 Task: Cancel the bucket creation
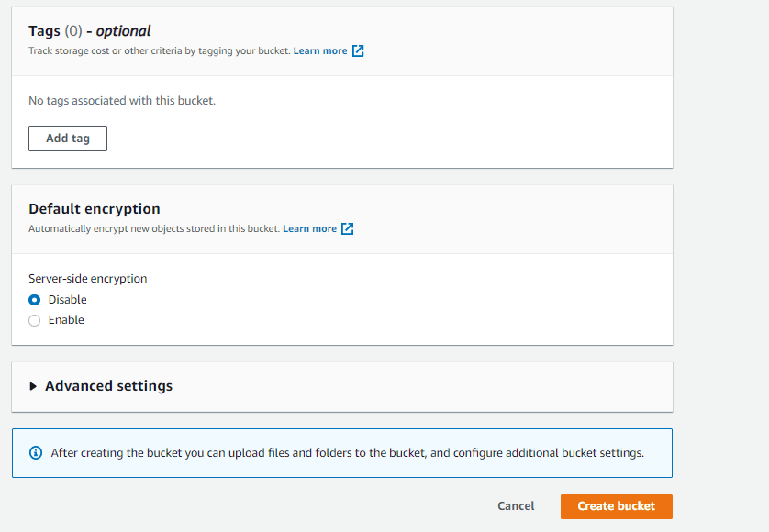(516, 506)
